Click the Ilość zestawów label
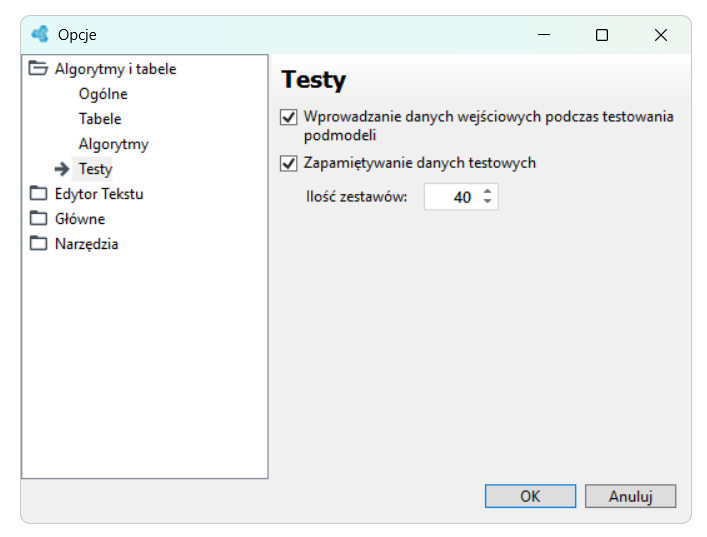Viewport: 707px width, 537px height. tap(356, 197)
